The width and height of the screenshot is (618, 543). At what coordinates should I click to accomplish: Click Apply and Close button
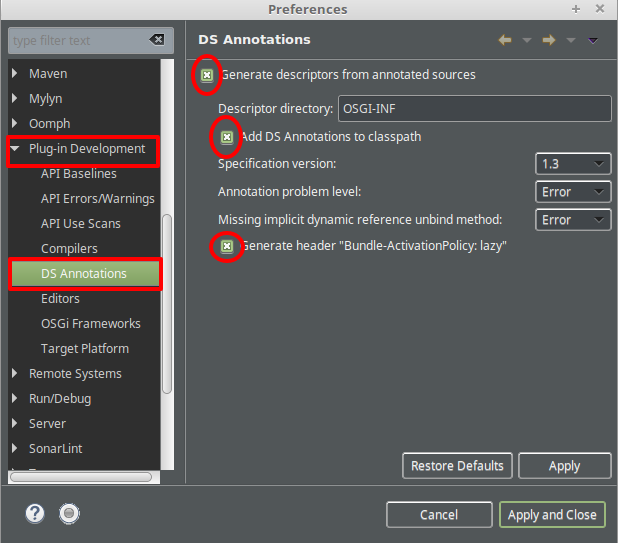552,515
